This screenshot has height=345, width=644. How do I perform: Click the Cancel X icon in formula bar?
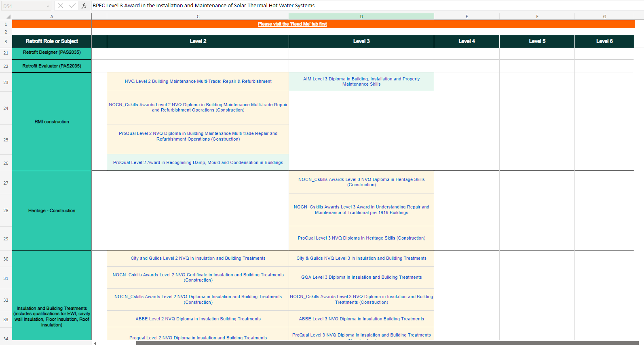coord(61,6)
